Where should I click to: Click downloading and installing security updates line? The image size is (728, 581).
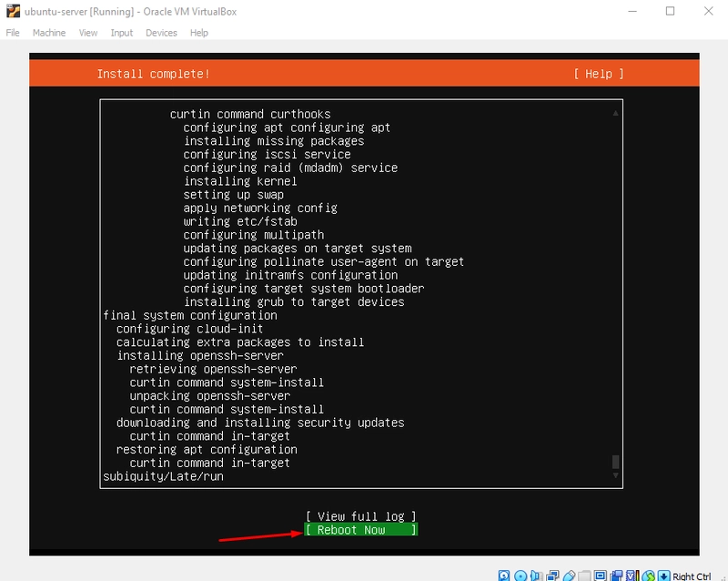(260, 423)
